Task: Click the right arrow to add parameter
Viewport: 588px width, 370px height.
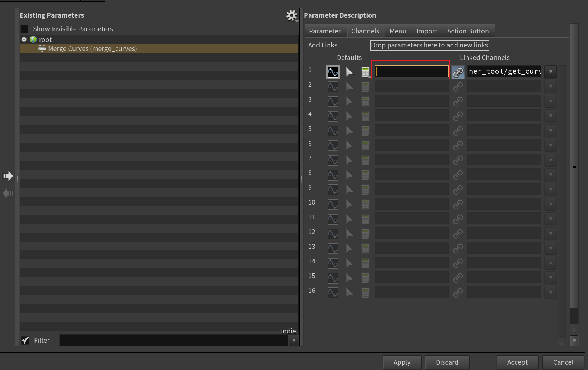Action: click(8, 176)
